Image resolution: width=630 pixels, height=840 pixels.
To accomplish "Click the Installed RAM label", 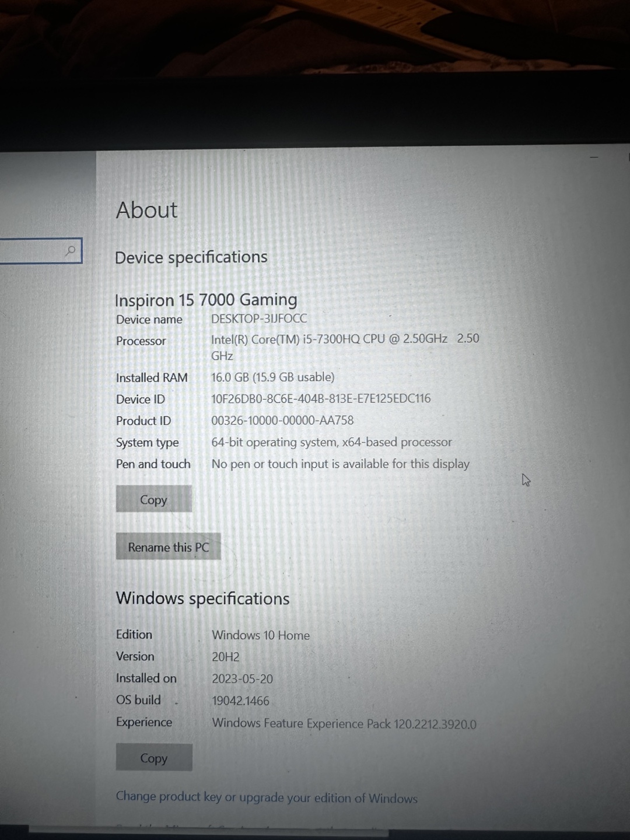I will [x=152, y=378].
